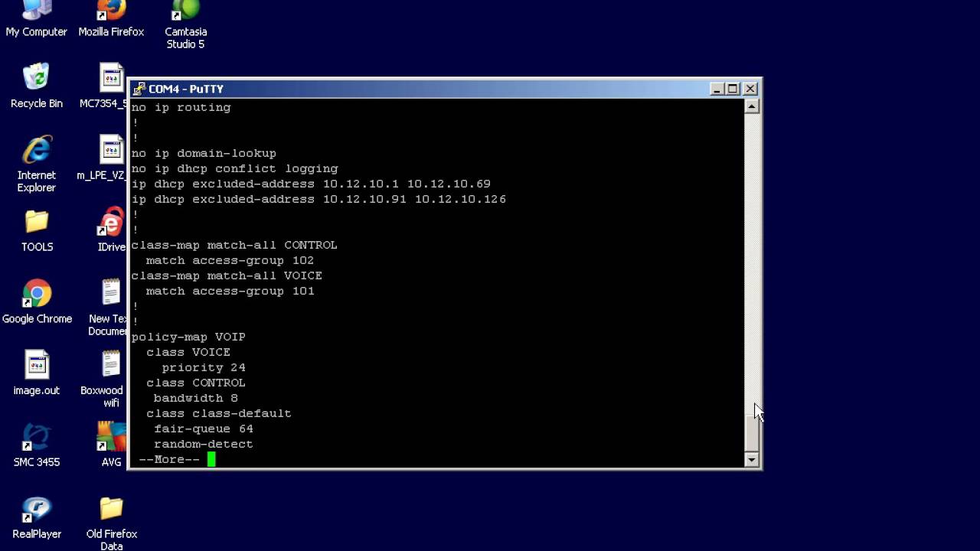Click the 'bandwidth 8' line
Image resolution: width=980 pixels, height=551 pixels.
[196, 398]
